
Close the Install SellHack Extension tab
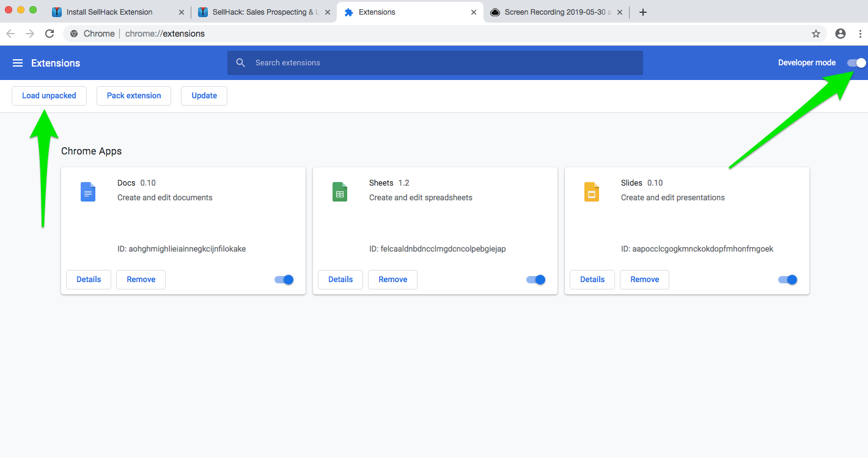point(182,12)
